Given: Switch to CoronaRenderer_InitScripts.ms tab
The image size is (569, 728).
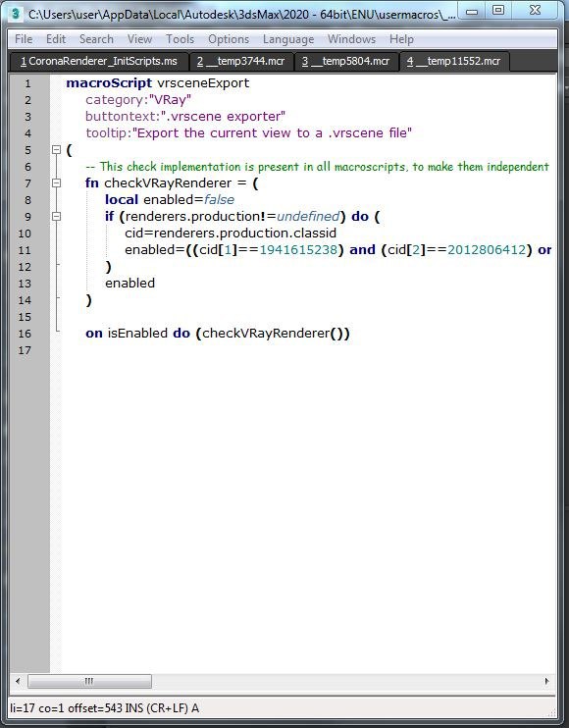Looking at the screenshot, I should point(99,61).
